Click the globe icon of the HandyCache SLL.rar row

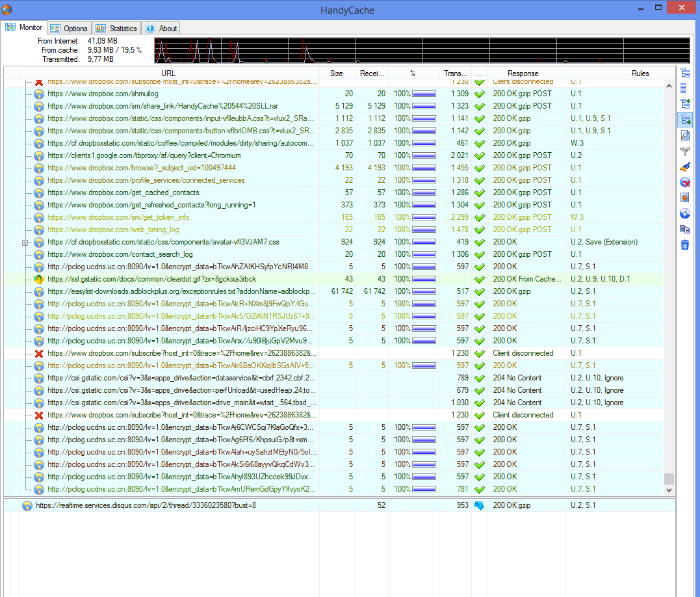pyautogui.click(x=39, y=106)
